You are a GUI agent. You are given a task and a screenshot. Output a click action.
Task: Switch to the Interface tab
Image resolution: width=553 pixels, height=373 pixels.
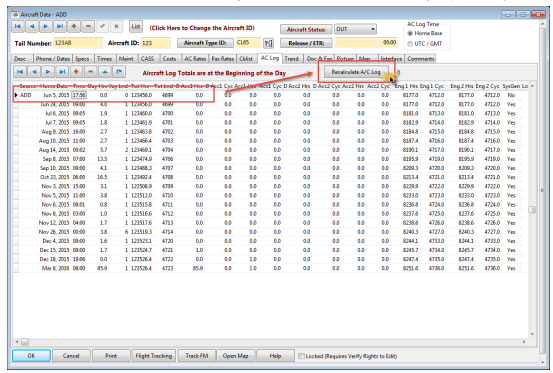[391, 59]
